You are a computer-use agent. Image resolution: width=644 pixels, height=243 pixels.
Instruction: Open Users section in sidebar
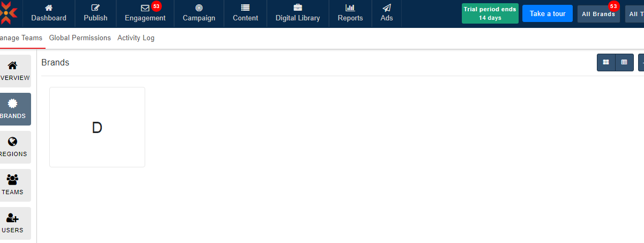click(13, 223)
